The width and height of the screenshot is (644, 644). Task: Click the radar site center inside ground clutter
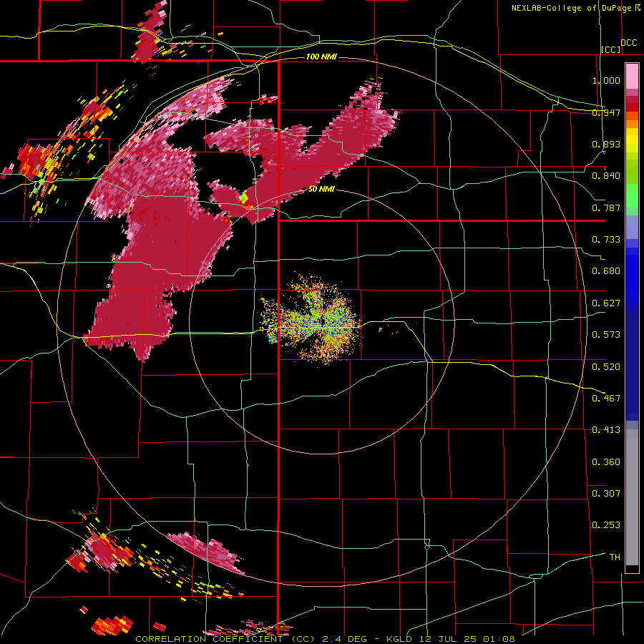pyautogui.click(x=323, y=321)
